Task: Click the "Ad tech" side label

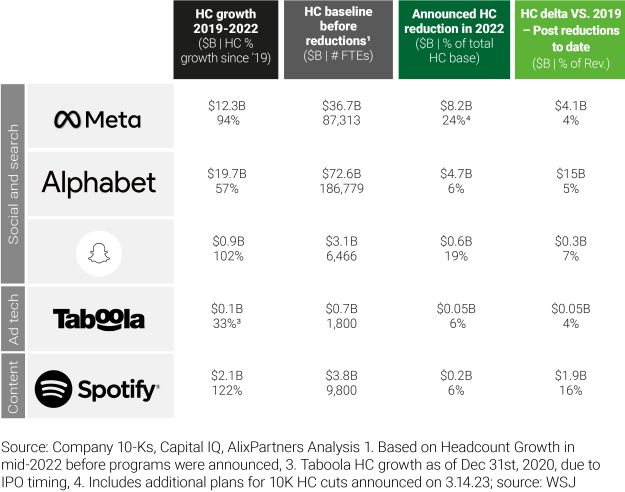Action: 14,318
